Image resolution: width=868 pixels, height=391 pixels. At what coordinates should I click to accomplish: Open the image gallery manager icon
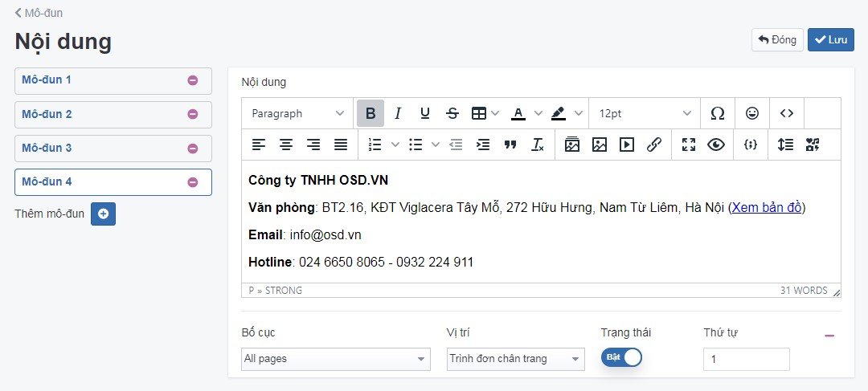tap(572, 145)
